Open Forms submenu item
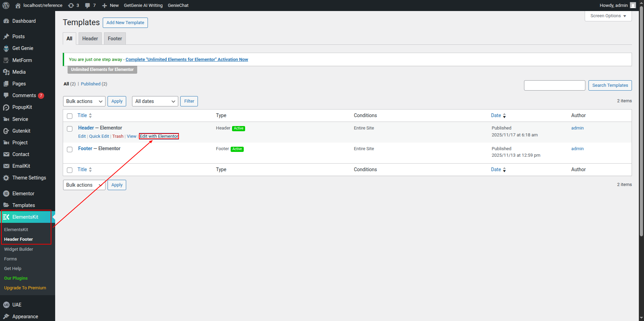Image resolution: width=644 pixels, height=321 pixels. pyautogui.click(x=10, y=259)
